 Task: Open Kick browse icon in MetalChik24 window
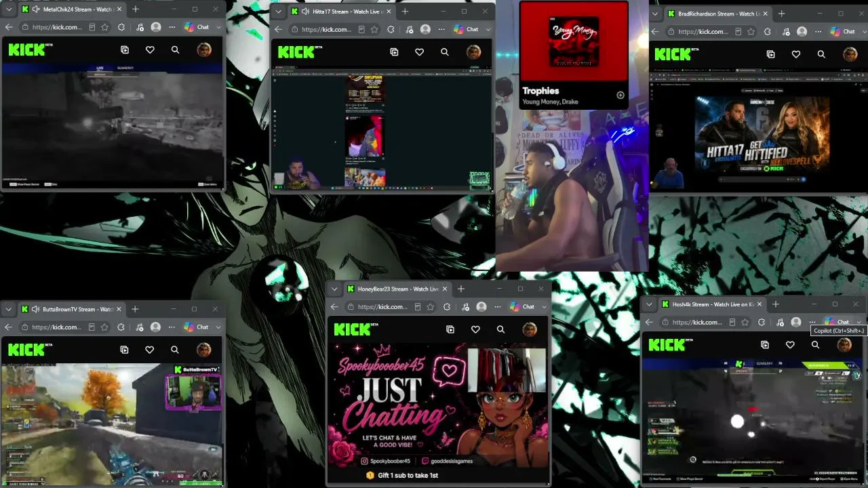point(125,49)
